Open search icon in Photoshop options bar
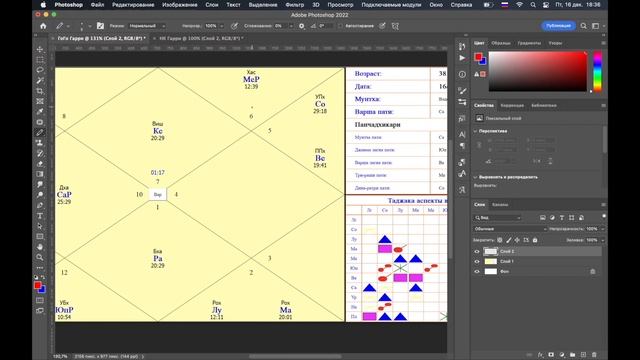 [584, 26]
